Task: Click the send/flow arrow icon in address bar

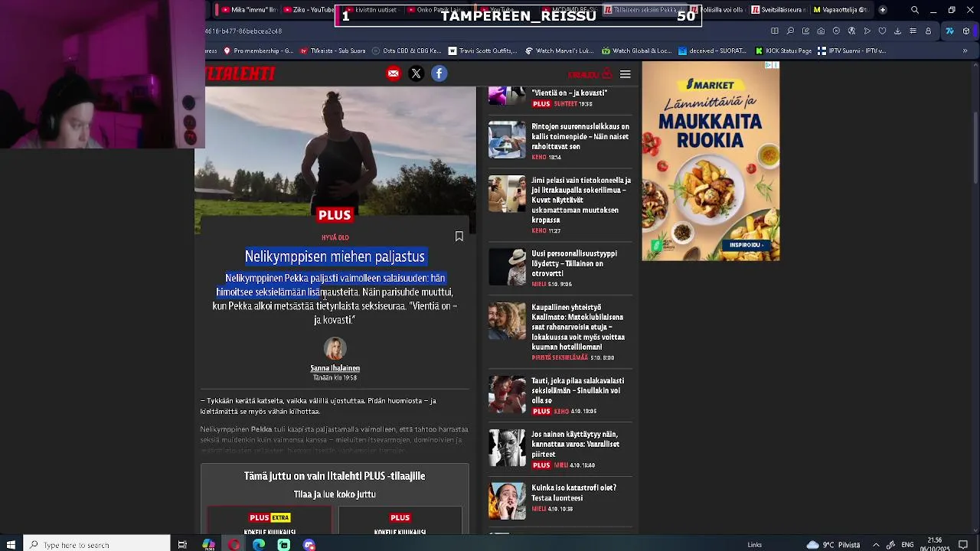Action: point(867,31)
